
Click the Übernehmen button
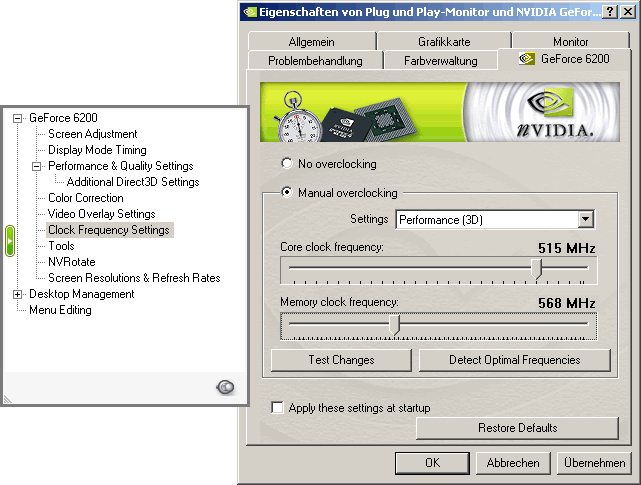tap(594, 463)
